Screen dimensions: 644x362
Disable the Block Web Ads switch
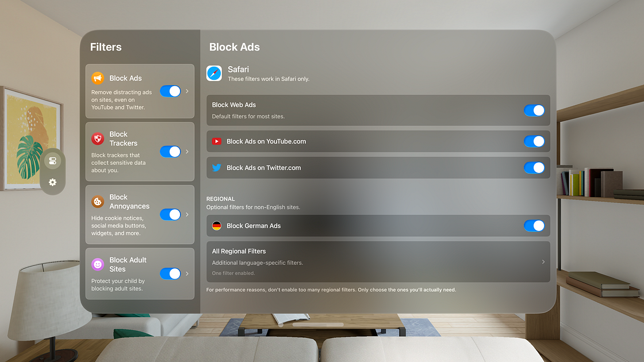tap(534, 110)
